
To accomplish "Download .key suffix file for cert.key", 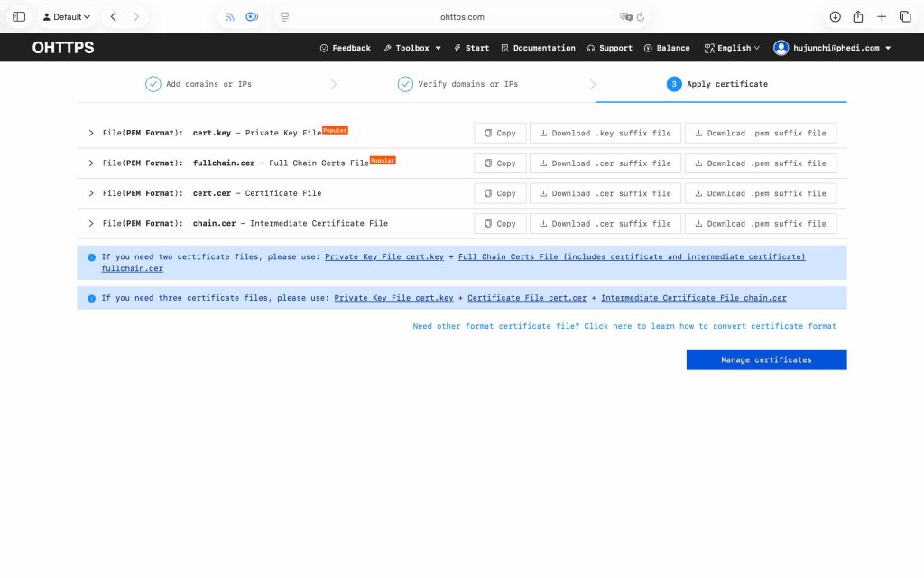I will click(x=605, y=133).
